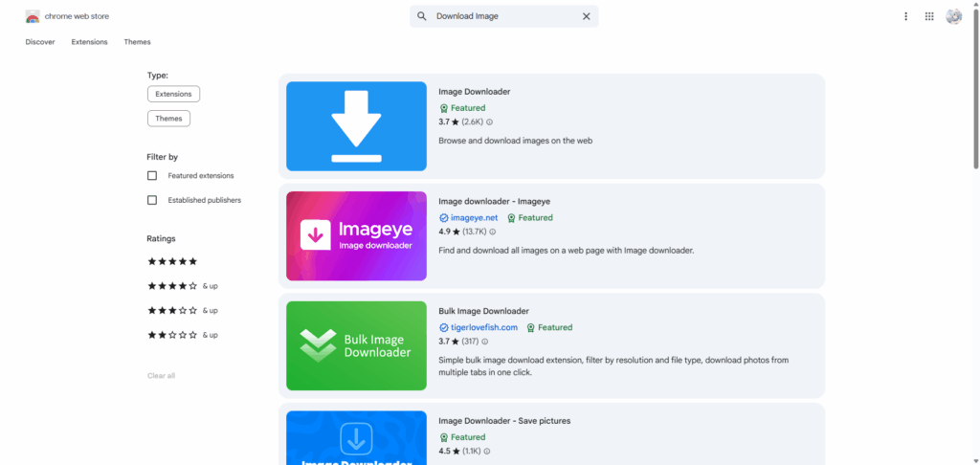Filter by two stars & up

(x=183, y=335)
